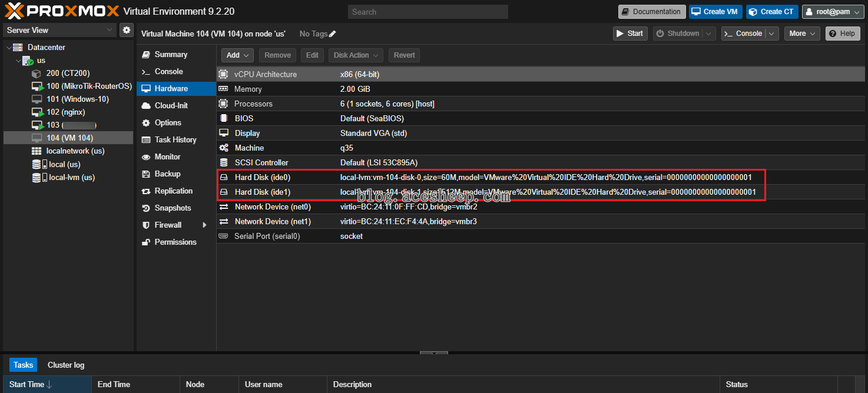Click the Serial Port (serial0) icon
Viewport: 868px width, 393px height.
(x=223, y=236)
